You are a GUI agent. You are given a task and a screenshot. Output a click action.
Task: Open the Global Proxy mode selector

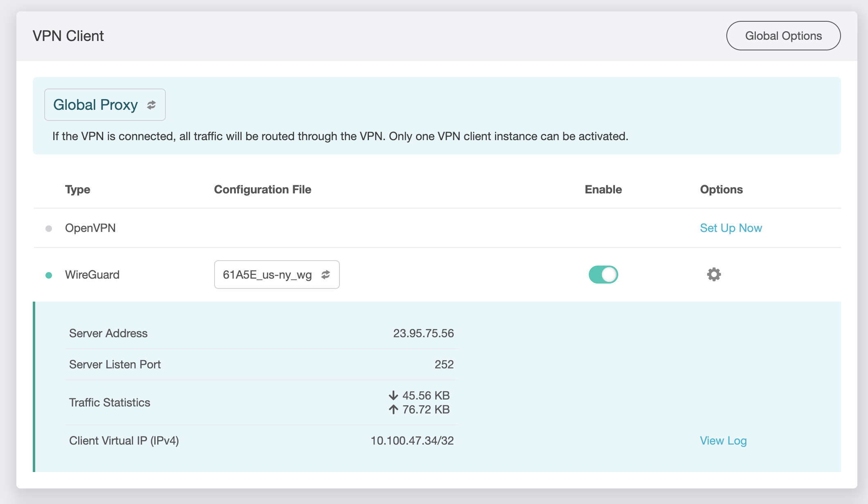pyautogui.click(x=105, y=105)
